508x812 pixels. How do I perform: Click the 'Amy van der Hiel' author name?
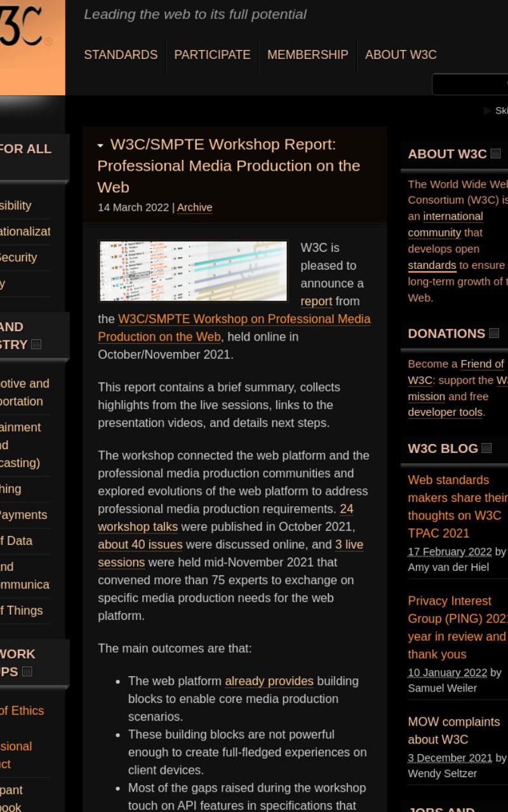[x=448, y=567]
